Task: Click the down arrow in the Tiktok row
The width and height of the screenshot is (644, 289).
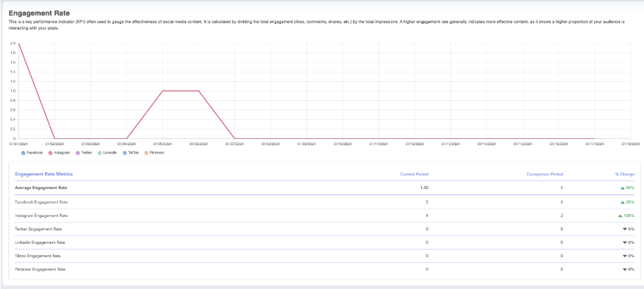Action: coord(624,256)
